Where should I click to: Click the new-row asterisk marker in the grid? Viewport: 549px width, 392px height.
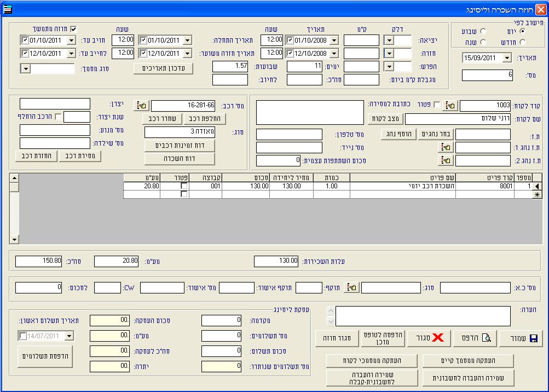click(x=537, y=194)
